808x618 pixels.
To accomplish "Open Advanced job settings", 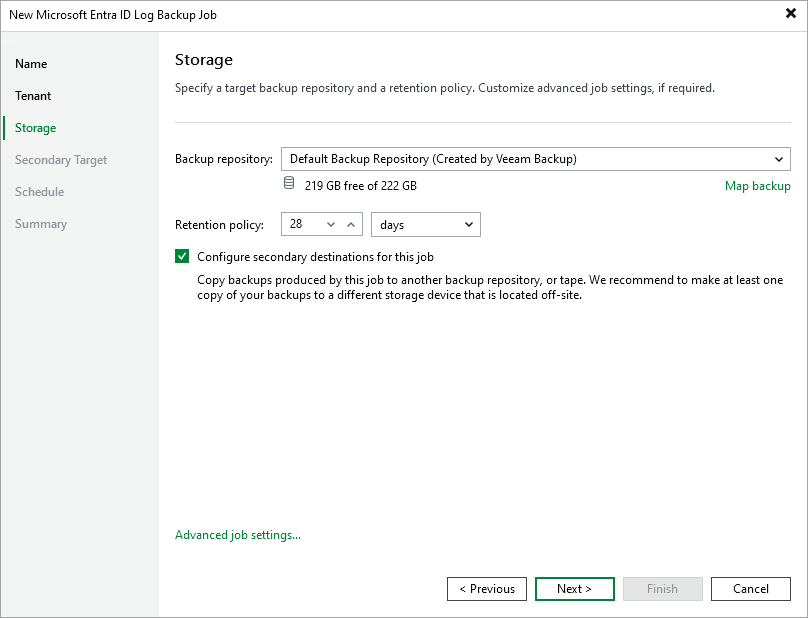I will click(237, 534).
